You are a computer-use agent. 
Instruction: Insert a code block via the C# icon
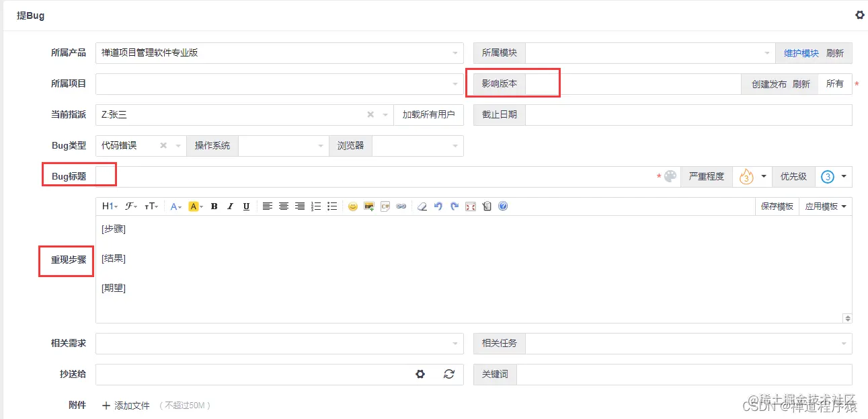pyautogui.click(x=384, y=206)
